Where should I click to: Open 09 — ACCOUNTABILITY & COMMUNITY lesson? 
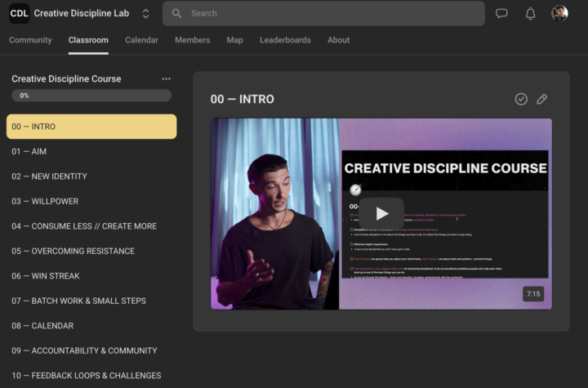(84, 350)
